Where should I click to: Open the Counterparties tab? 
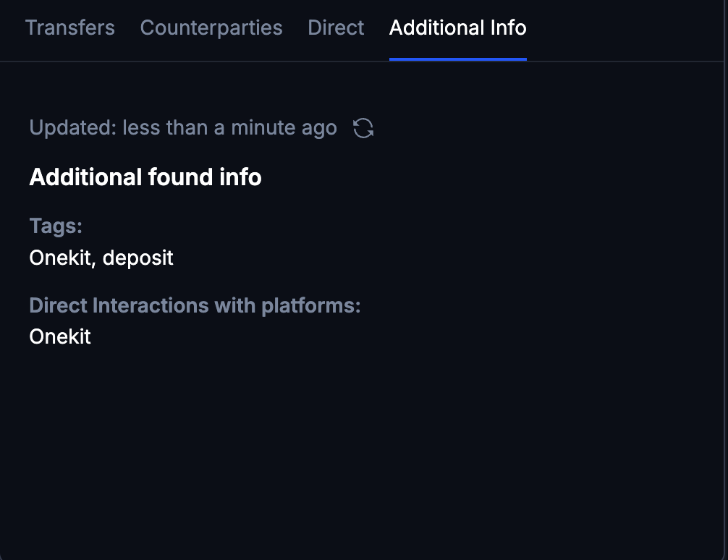pyautogui.click(x=211, y=27)
